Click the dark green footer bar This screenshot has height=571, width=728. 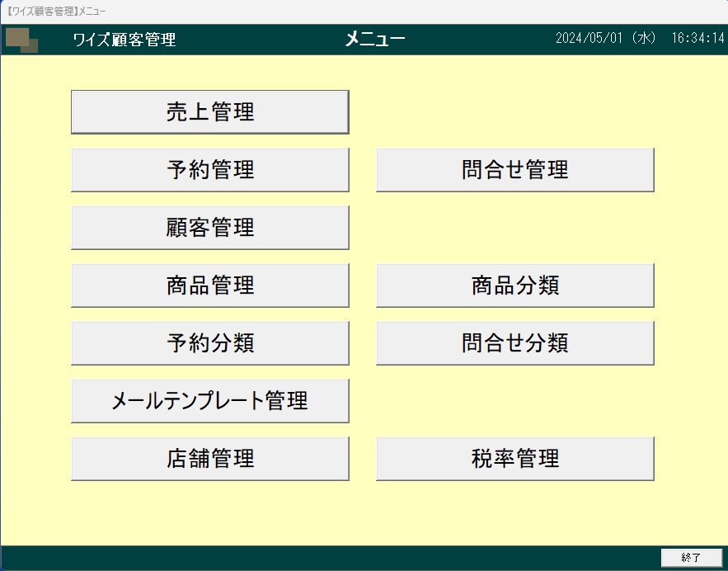click(330, 558)
